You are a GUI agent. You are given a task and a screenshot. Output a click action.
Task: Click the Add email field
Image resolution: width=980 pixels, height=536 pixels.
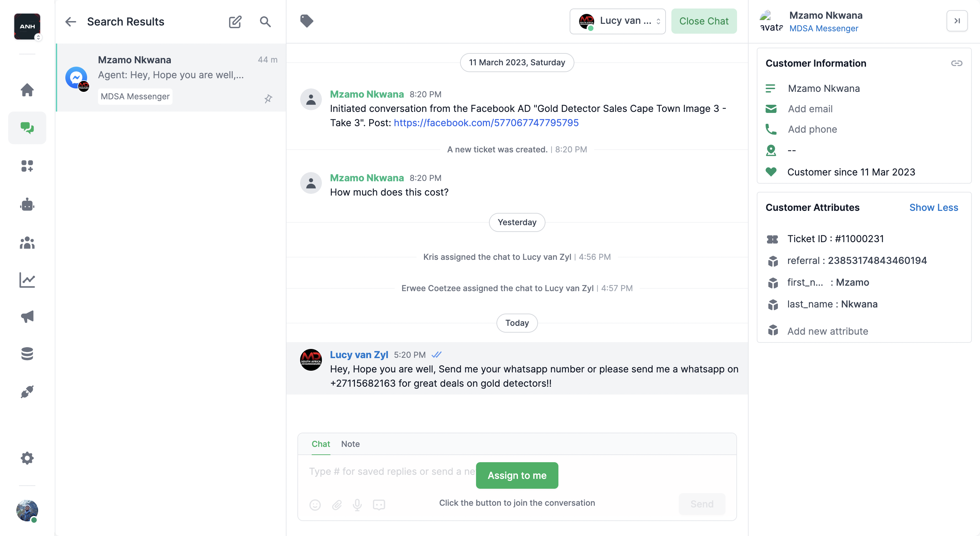coord(810,109)
